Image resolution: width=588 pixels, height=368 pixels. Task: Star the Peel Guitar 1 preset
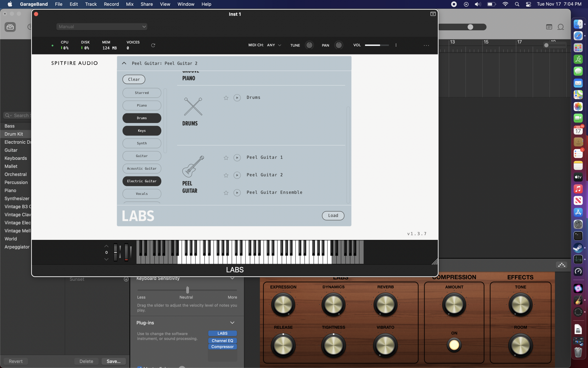[226, 158]
